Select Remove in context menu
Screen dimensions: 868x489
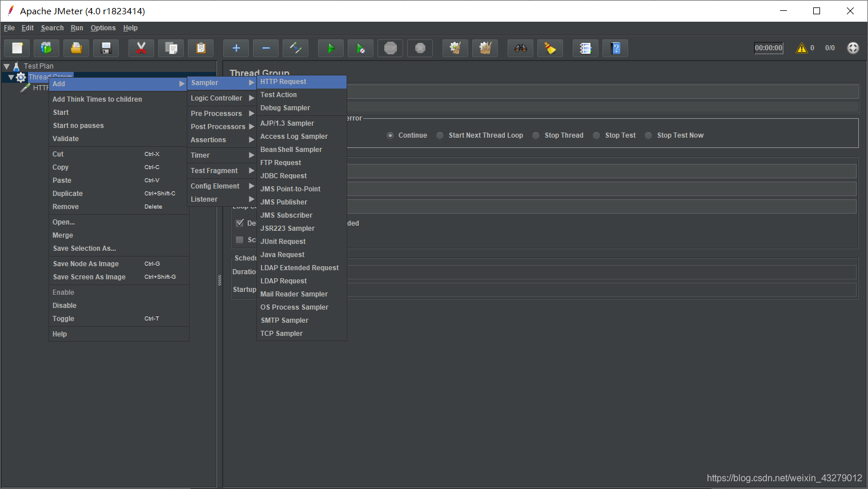[x=119, y=207]
